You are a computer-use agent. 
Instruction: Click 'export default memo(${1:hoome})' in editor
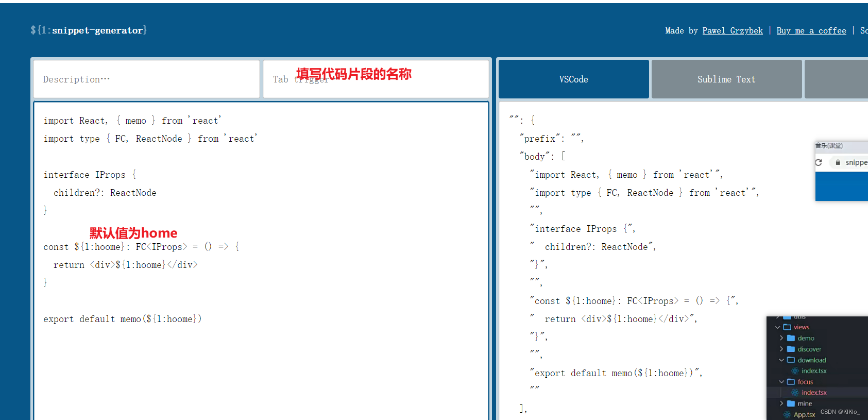122,319
